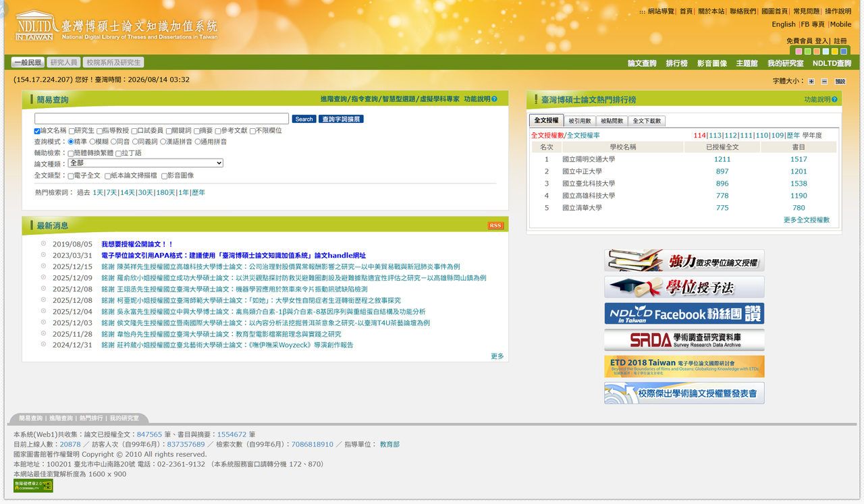Enable the 拉丁語 checkbox
Screen dimensions: 864x504
tap(119, 153)
